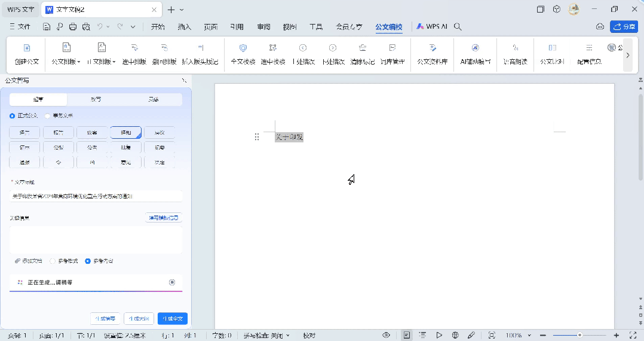Switch to the 开始 ribbon tab
Image resolution: width=644 pixels, height=341 pixels.
(x=158, y=27)
